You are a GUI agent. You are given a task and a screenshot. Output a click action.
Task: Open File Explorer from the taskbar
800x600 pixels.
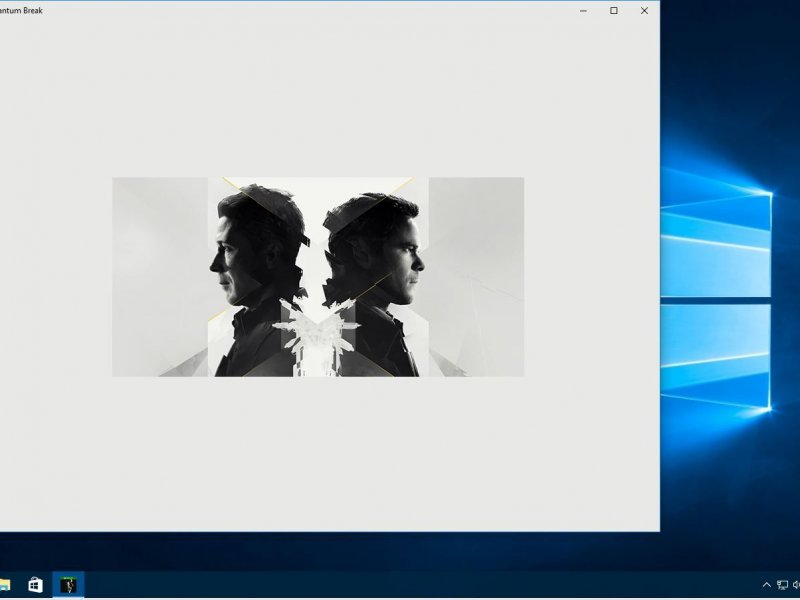[x=5, y=585]
